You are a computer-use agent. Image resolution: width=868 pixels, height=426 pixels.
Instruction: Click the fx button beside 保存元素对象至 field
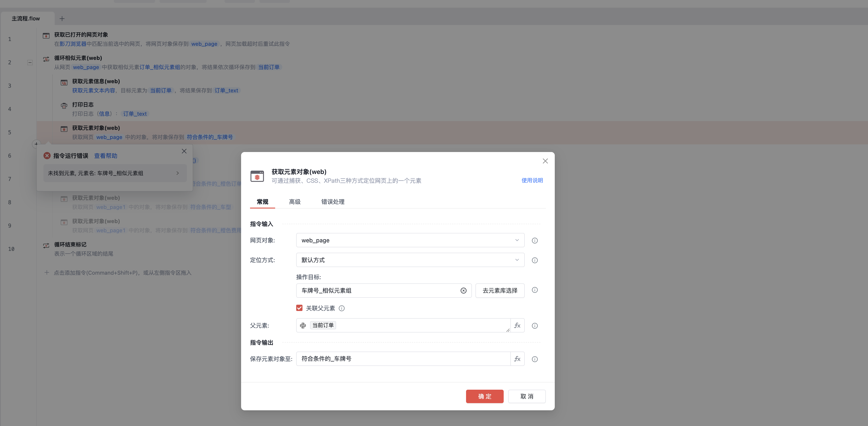[x=517, y=359]
